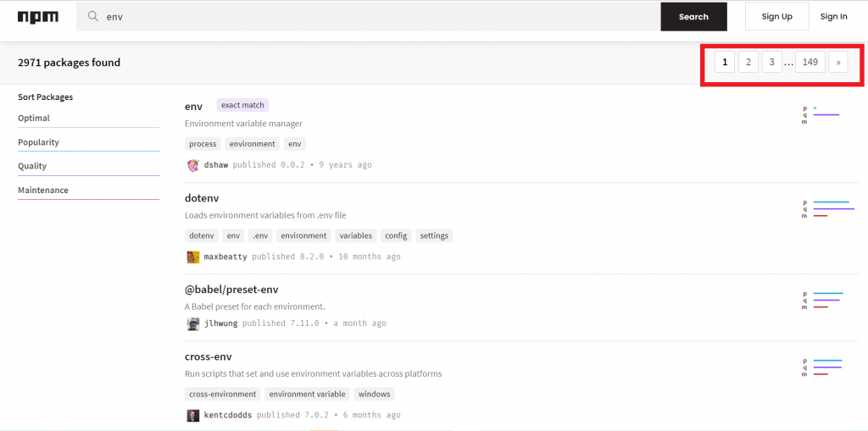
Task: Click the Sort Packages heading
Action: [x=46, y=97]
